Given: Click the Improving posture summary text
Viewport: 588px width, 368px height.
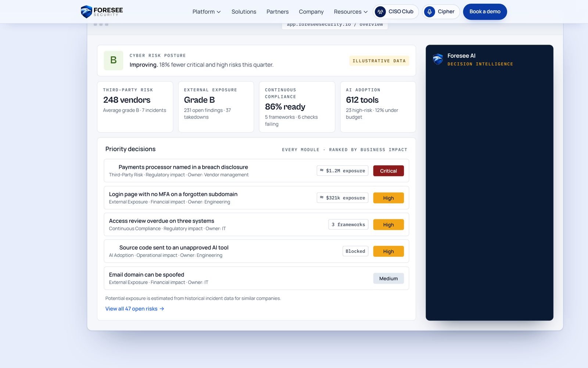Looking at the screenshot, I should 201,65.
